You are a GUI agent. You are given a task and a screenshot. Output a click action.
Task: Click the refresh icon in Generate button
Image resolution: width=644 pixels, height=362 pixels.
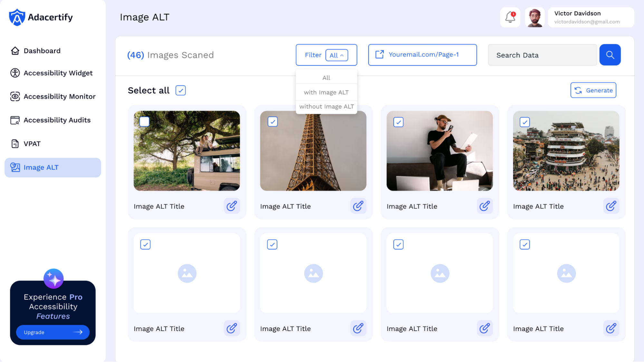[x=578, y=91]
